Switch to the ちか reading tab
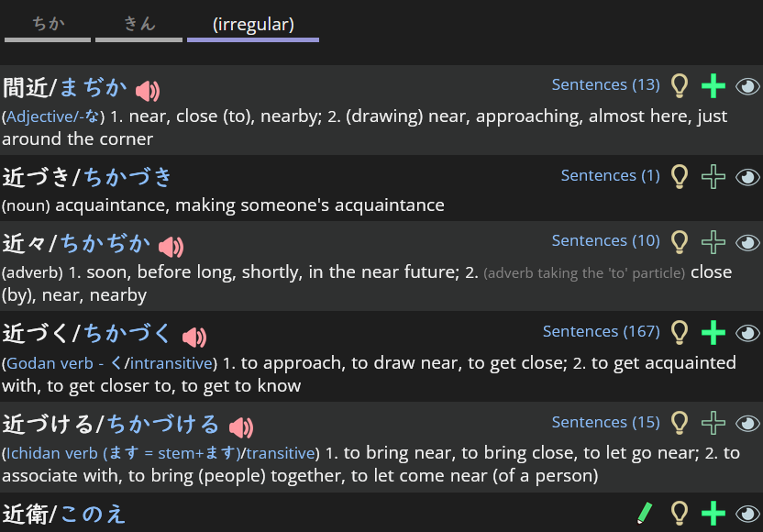 [x=48, y=25]
